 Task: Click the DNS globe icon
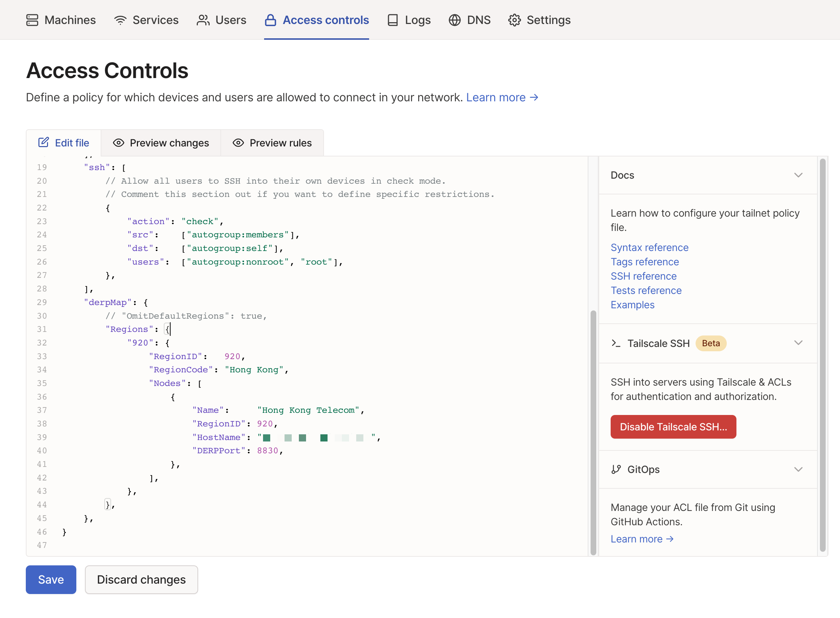coord(454,20)
